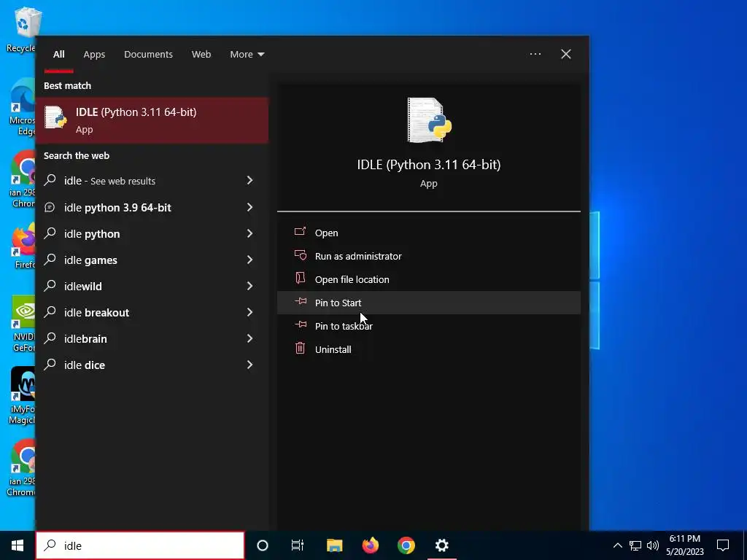Image resolution: width=747 pixels, height=560 pixels.
Task: Launch Firefox from the taskbar
Action: tap(370, 545)
